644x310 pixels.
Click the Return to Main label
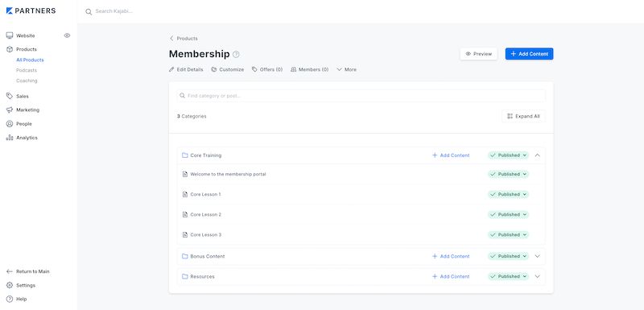[x=33, y=271]
